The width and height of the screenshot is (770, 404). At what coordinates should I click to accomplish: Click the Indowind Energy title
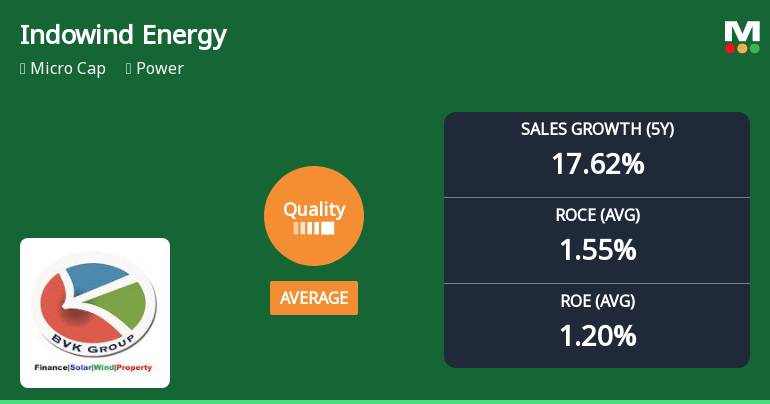[123, 35]
